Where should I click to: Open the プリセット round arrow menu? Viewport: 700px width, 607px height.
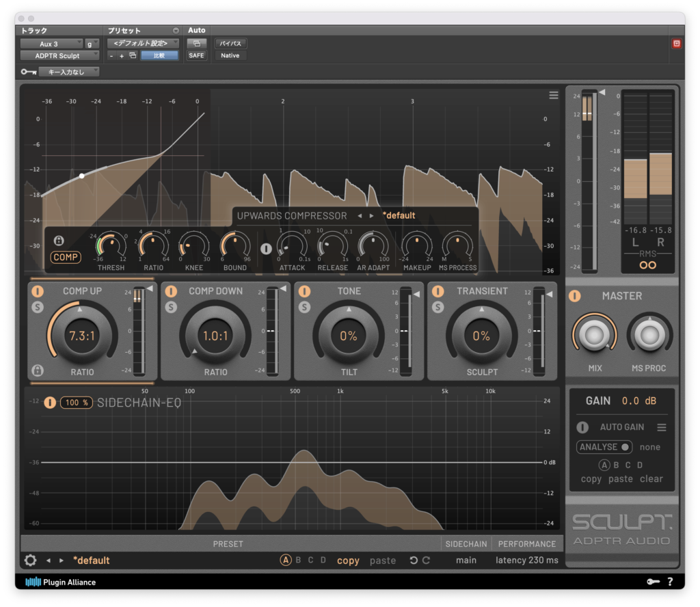coord(176,30)
